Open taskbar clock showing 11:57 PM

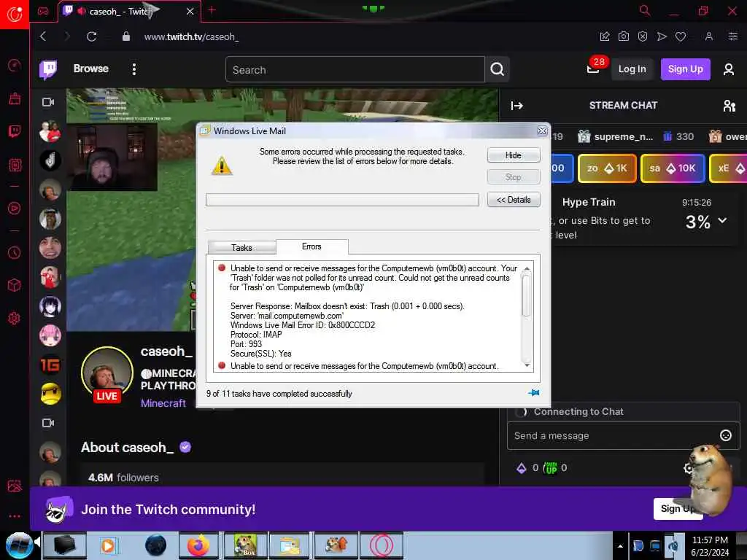(710, 545)
